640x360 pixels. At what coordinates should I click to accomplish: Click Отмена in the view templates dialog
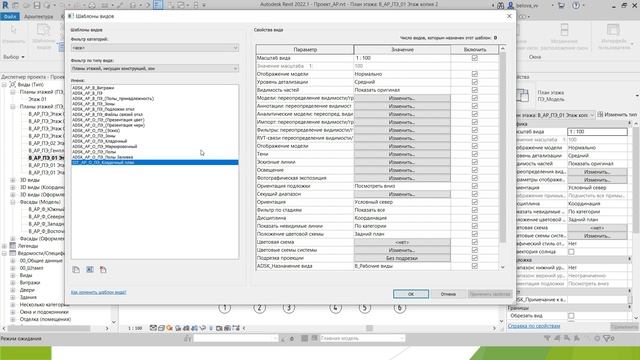pyautogui.click(x=448, y=294)
